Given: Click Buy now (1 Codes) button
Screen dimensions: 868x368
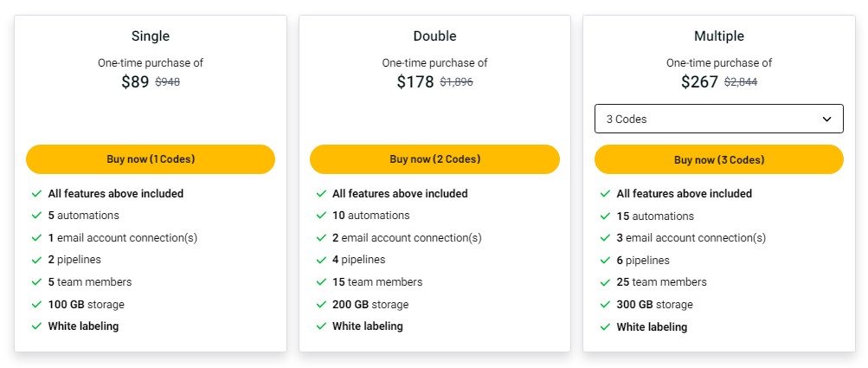Looking at the screenshot, I should coord(151,159).
